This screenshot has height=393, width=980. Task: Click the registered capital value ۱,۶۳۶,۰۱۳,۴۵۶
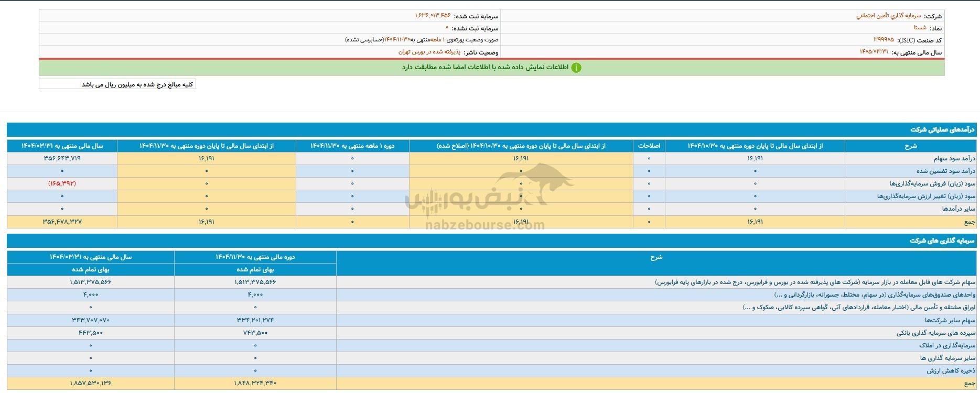click(432, 16)
